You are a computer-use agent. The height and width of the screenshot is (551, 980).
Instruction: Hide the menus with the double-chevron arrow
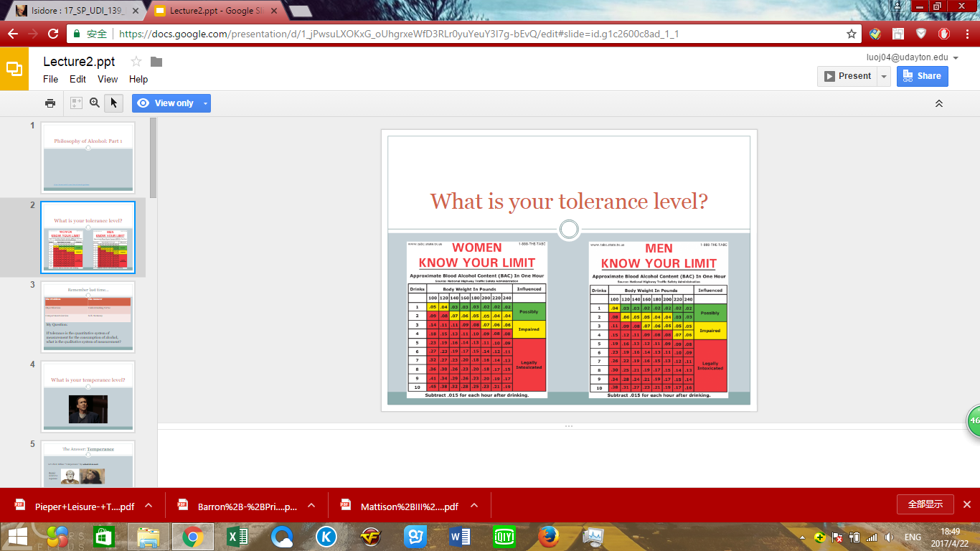coord(938,103)
